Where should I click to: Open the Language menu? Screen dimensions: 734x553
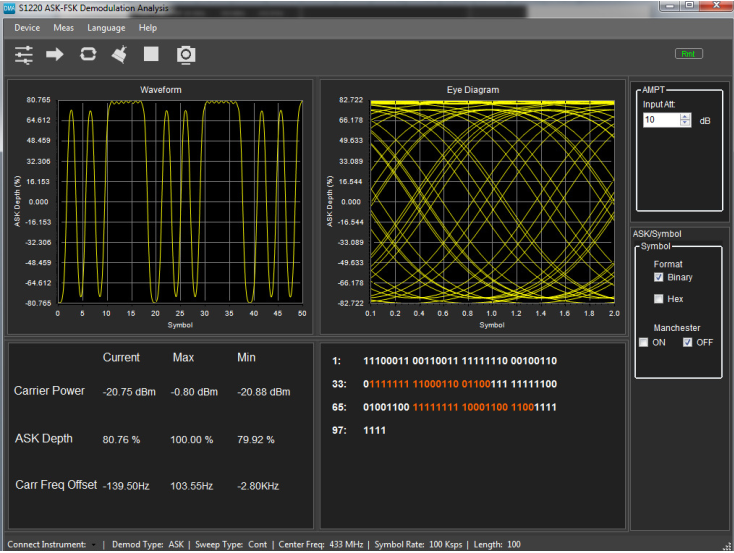coord(106,28)
